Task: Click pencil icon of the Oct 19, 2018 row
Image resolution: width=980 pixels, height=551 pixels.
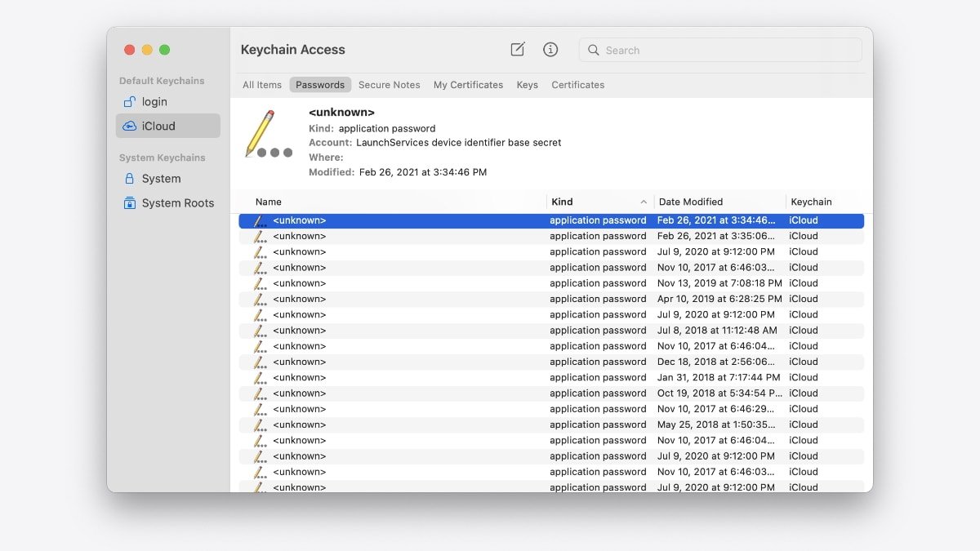Action: [260, 393]
